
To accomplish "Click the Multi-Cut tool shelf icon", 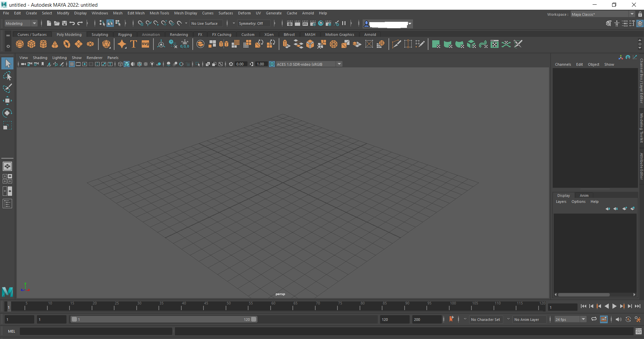I will click(x=397, y=44).
